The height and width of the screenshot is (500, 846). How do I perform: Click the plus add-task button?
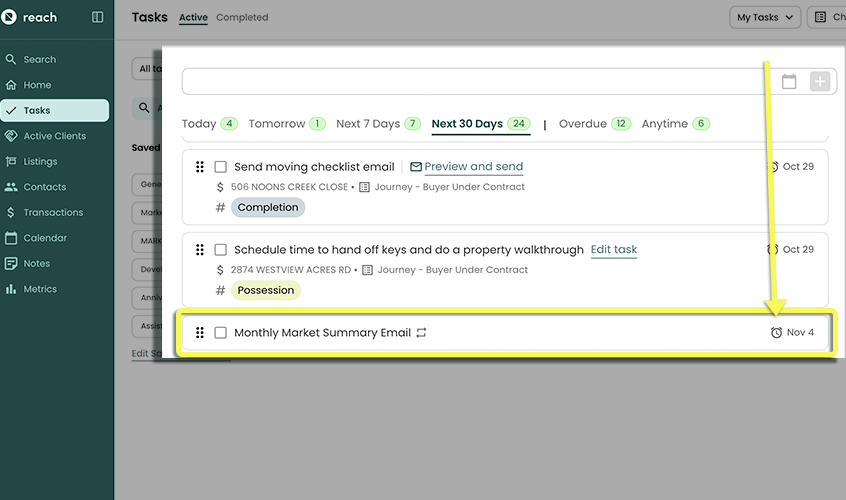coord(820,82)
